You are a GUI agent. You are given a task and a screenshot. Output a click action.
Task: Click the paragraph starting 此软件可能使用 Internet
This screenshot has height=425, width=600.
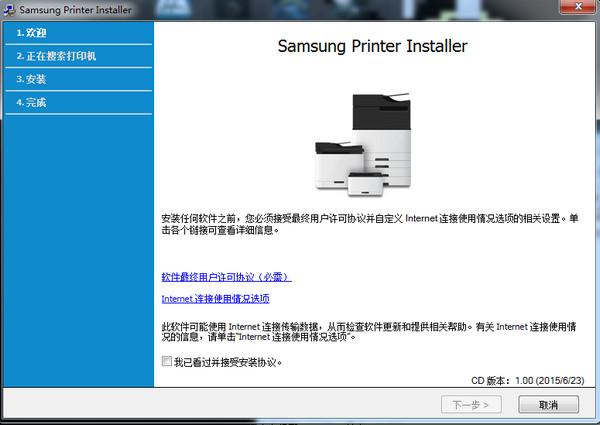tap(369, 332)
